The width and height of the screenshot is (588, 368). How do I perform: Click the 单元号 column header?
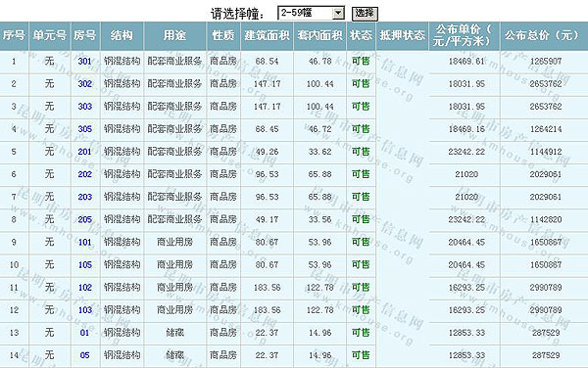click(50, 35)
